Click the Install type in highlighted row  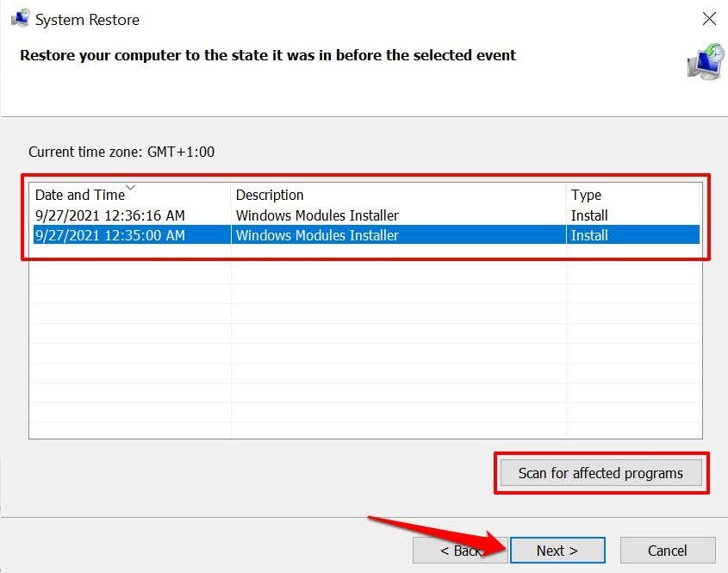coord(589,235)
